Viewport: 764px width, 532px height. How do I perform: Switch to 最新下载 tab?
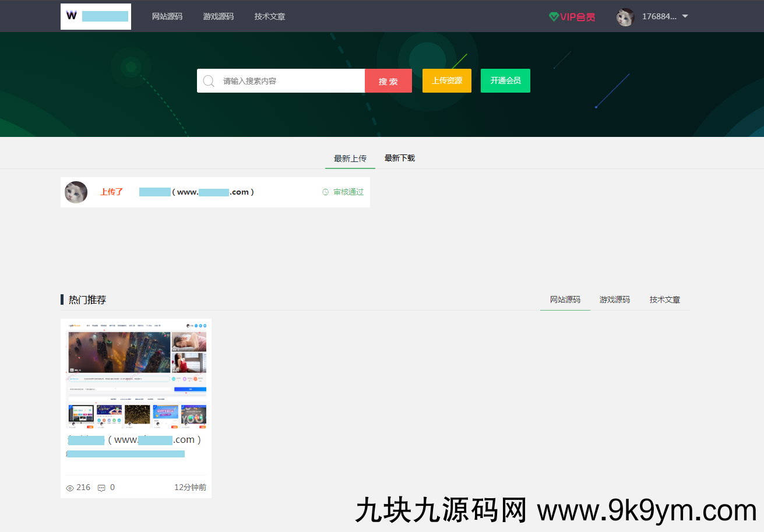coord(400,157)
